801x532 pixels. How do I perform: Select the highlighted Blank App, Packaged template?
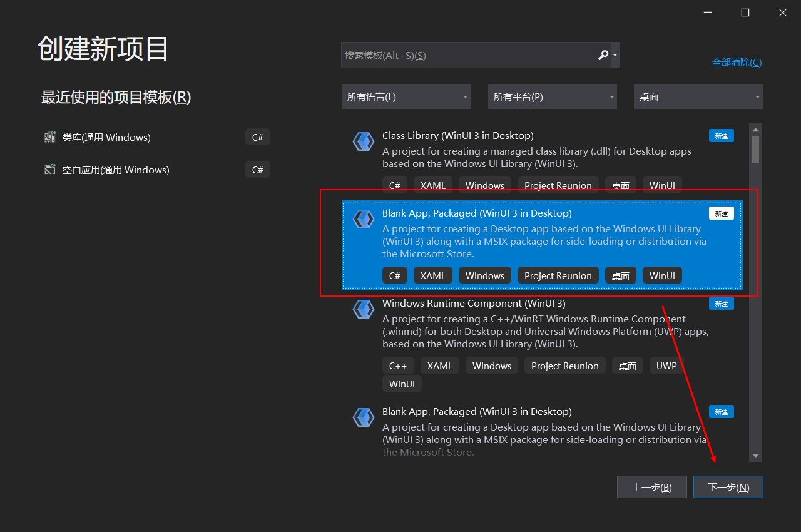pos(542,245)
